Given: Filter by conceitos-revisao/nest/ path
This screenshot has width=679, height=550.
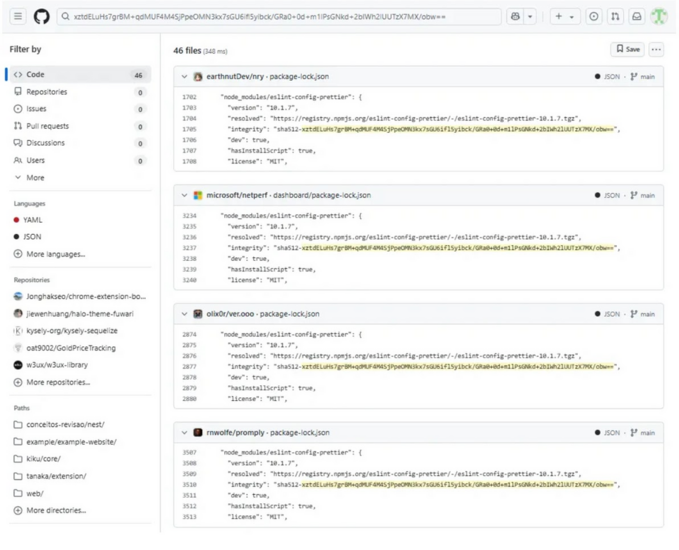Looking at the screenshot, I should tap(80, 424).
